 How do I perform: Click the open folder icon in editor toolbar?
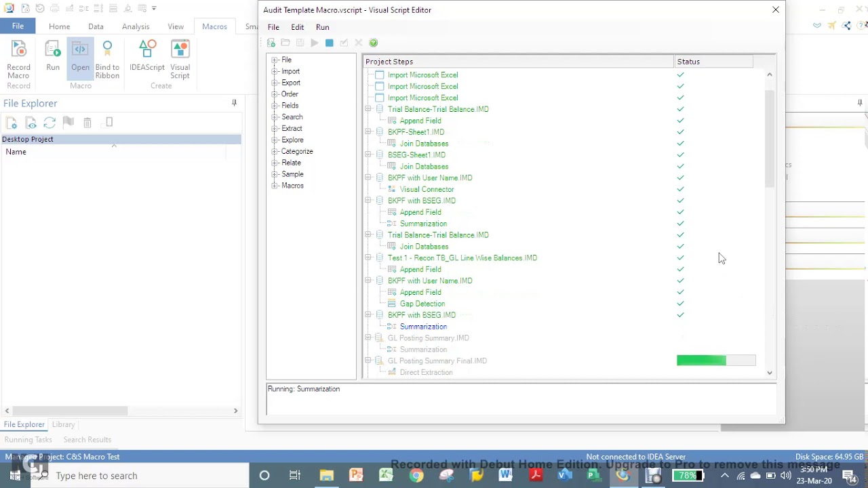pos(285,43)
